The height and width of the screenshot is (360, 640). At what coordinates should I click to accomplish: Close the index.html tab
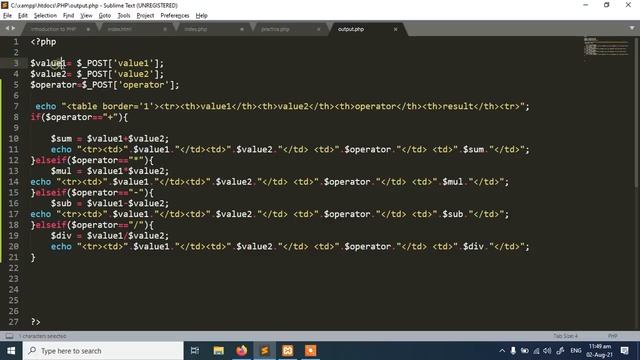click(x=165, y=29)
